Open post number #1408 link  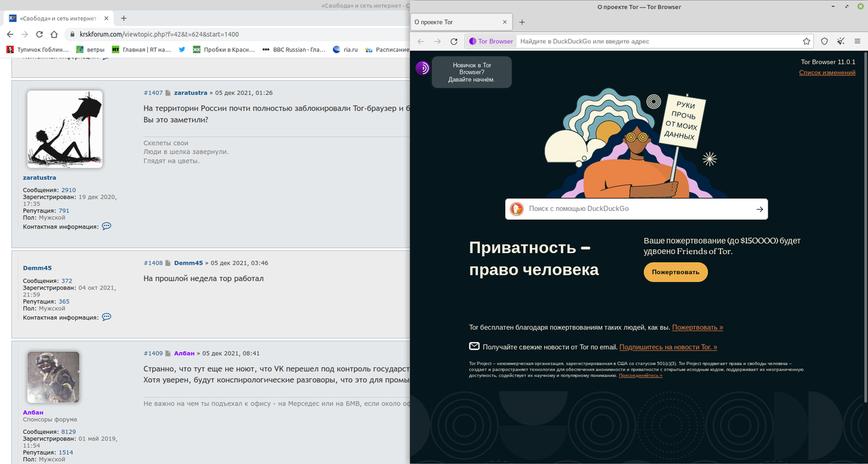click(153, 263)
